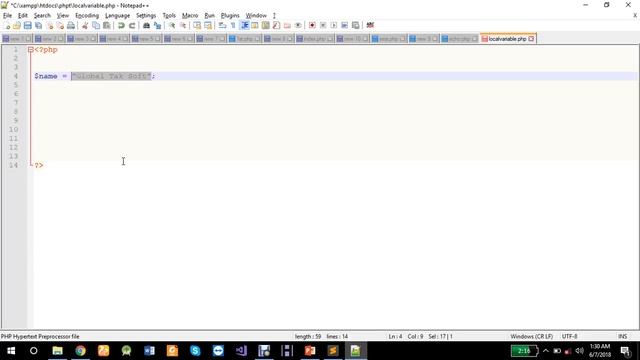The height and width of the screenshot is (360, 640).
Task: Open the Plugins menu
Action: 230,16
